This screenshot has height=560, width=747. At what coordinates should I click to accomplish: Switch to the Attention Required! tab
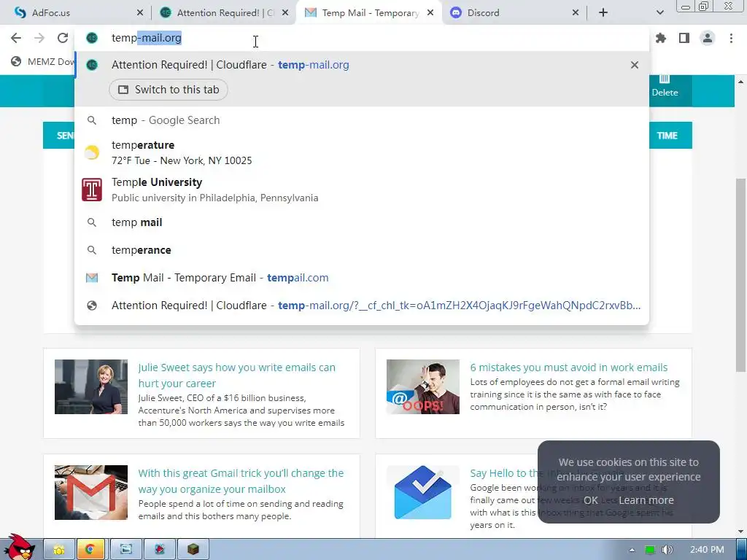[224, 13]
